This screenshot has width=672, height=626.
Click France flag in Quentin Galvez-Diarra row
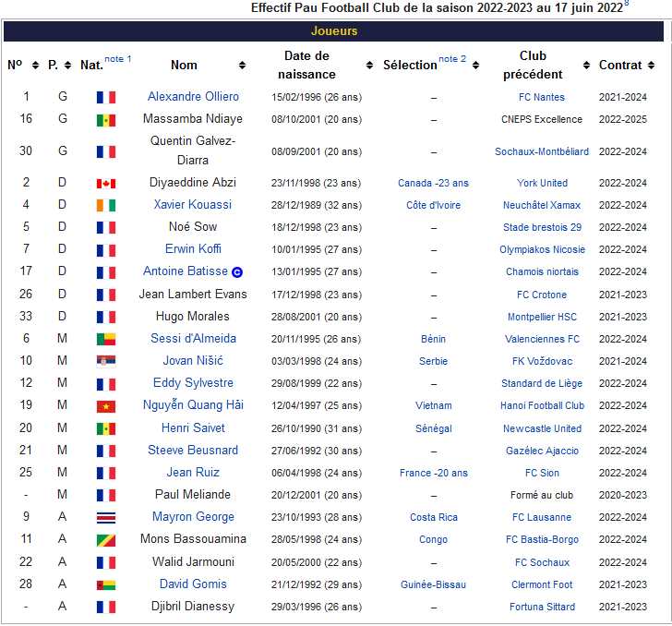point(106,151)
